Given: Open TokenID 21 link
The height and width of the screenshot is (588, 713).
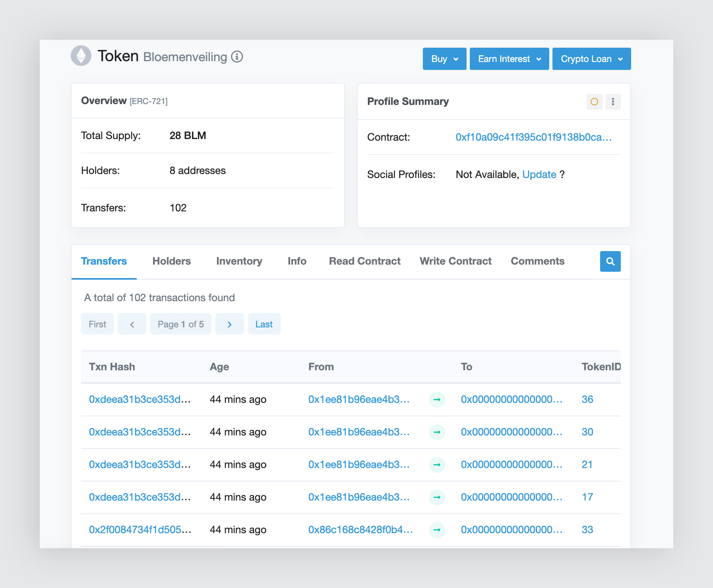Looking at the screenshot, I should (587, 464).
